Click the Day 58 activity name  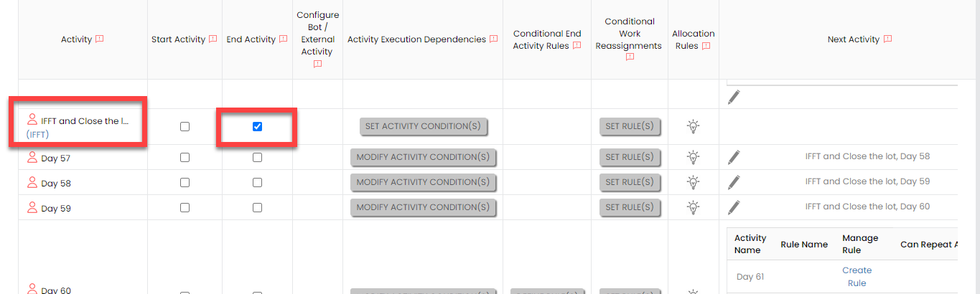coord(55,184)
